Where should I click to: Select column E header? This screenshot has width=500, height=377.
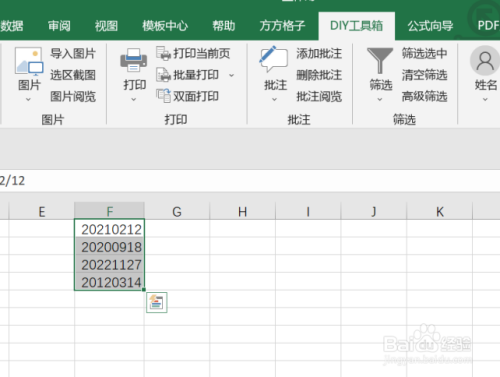point(42,211)
